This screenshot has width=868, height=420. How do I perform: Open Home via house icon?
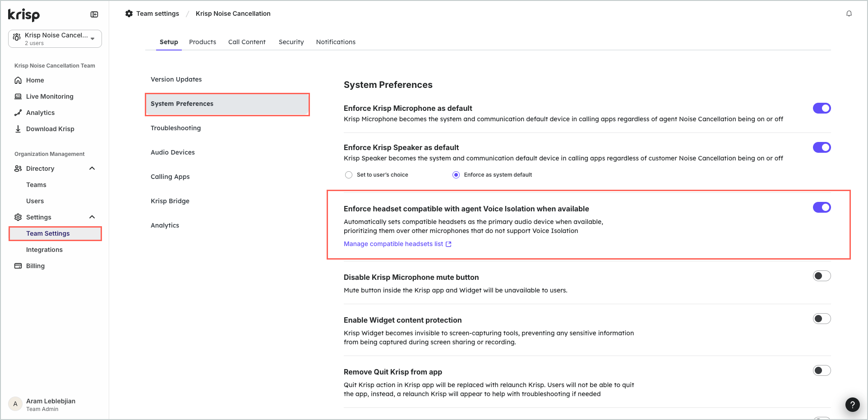(18, 80)
